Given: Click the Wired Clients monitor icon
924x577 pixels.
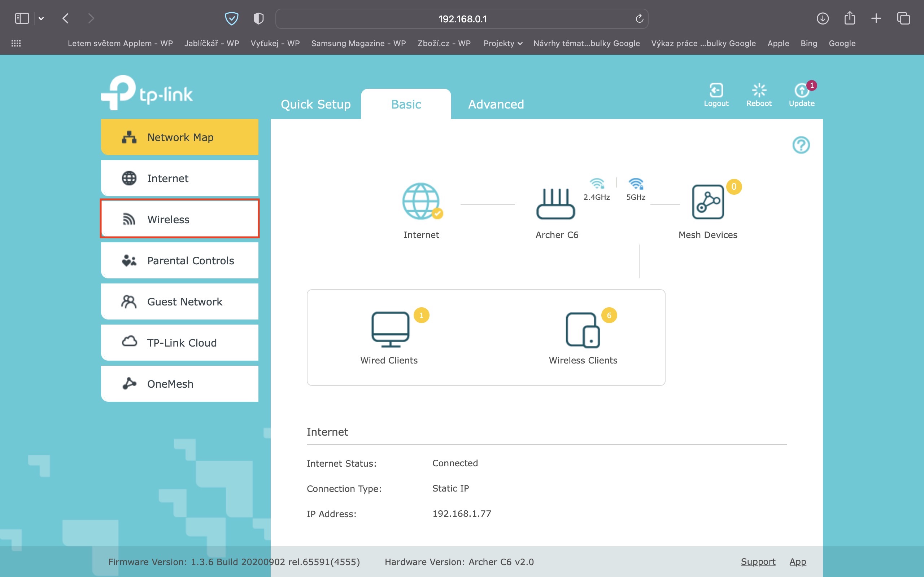Looking at the screenshot, I should click(390, 329).
